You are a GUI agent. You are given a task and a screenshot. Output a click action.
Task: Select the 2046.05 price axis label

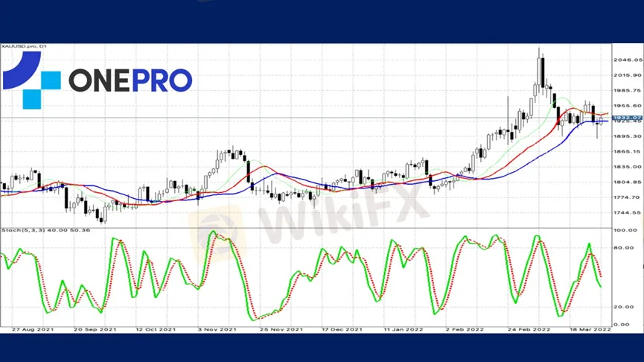(x=628, y=60)
